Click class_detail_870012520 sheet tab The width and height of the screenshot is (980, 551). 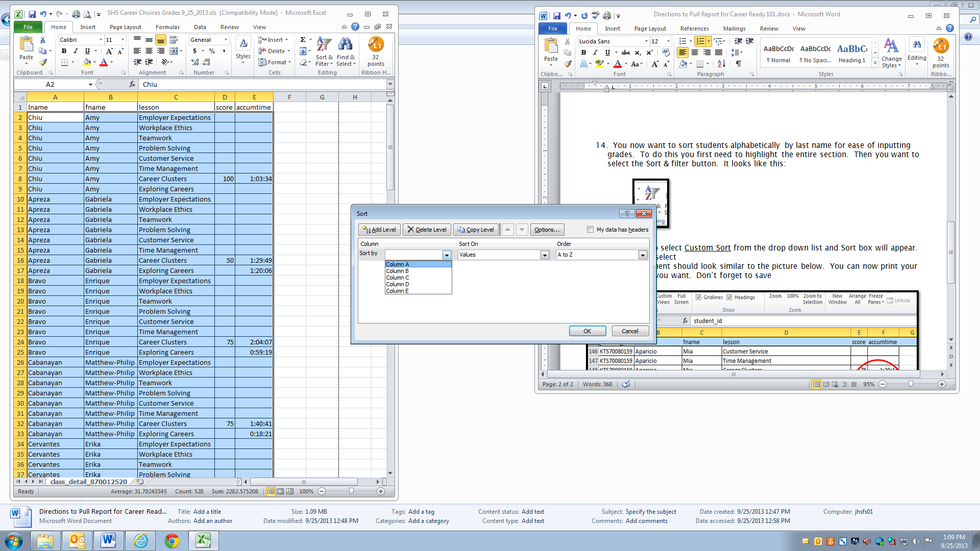88,482
